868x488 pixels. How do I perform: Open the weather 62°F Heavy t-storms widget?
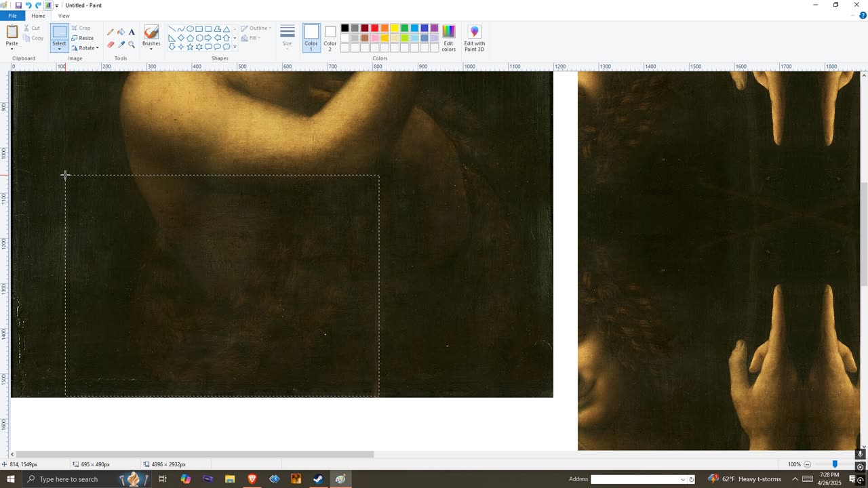click(745, 479)
